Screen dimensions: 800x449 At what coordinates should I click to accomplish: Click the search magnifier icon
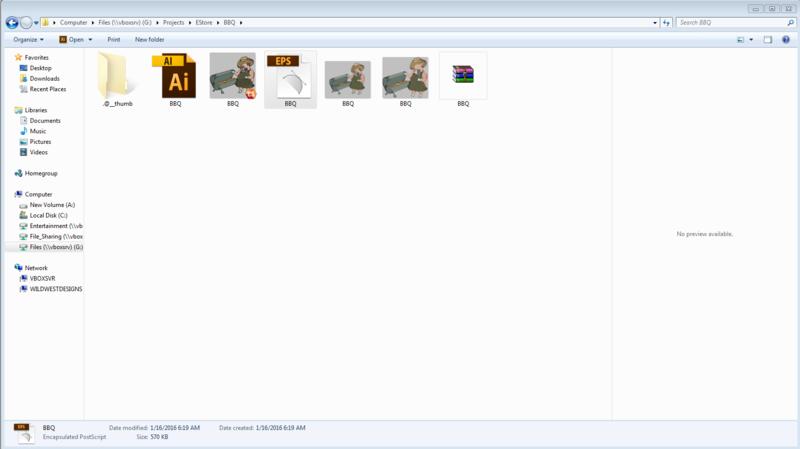[790, 22]
